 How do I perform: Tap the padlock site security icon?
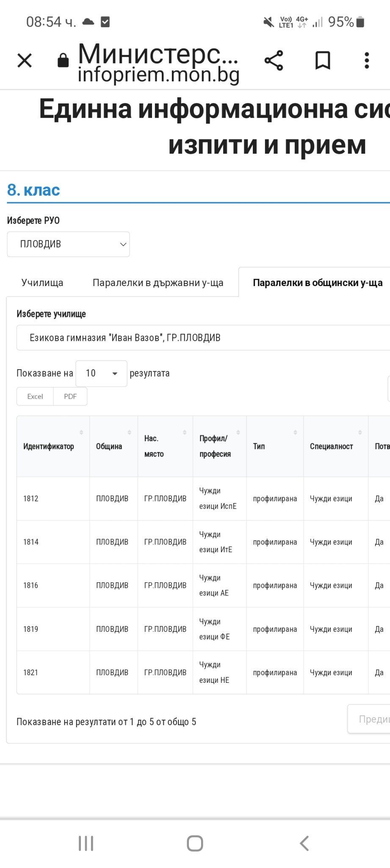pyautogui.click(x=63, y=61)
